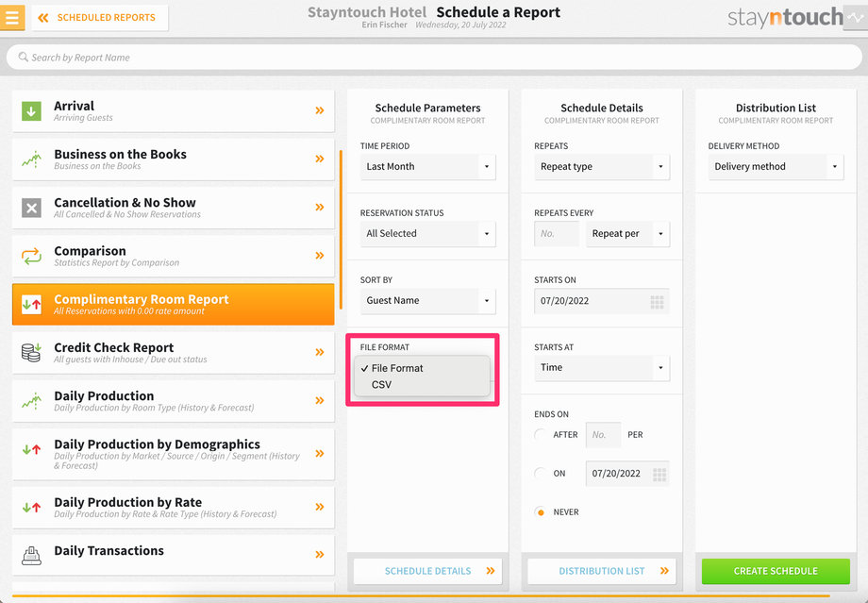Click the chevron on Daily Production by Demographics
868x603 pixels.
[x=320, y=454]
